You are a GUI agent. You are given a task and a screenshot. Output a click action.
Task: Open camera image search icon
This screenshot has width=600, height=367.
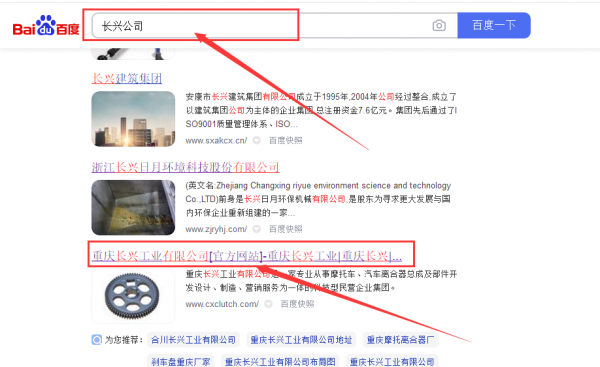point(439,26)
